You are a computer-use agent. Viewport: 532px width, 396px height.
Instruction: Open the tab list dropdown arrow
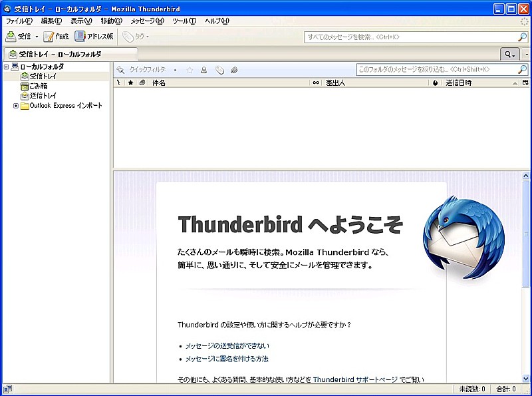[x=526, y=55]
